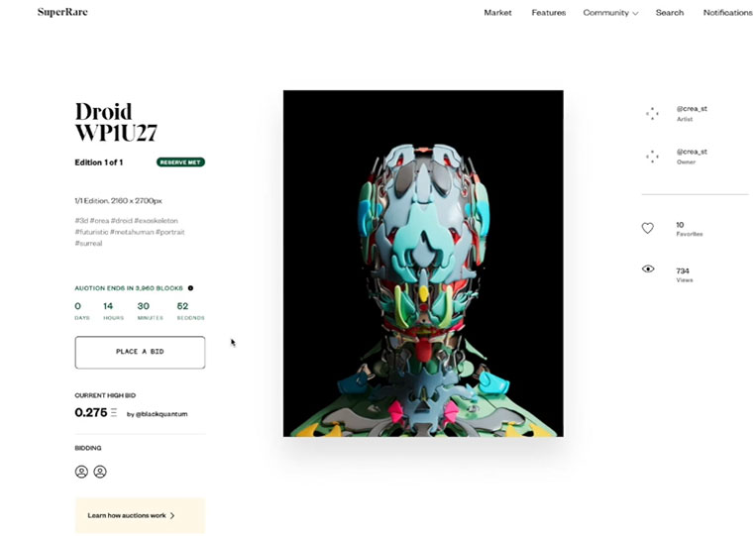The image size is (756, 536).
Task: Open the artist avatar next to @crea_st
Action: click(x=652, y=114)
